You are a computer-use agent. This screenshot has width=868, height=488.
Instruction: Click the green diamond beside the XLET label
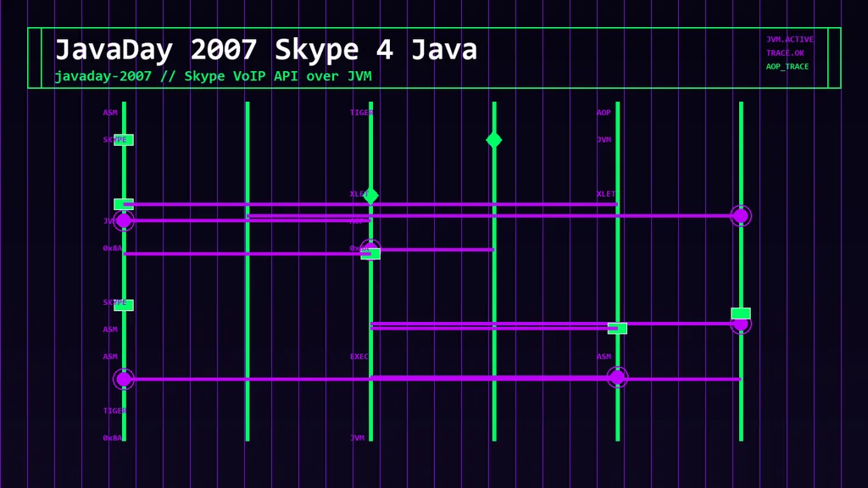371,196
